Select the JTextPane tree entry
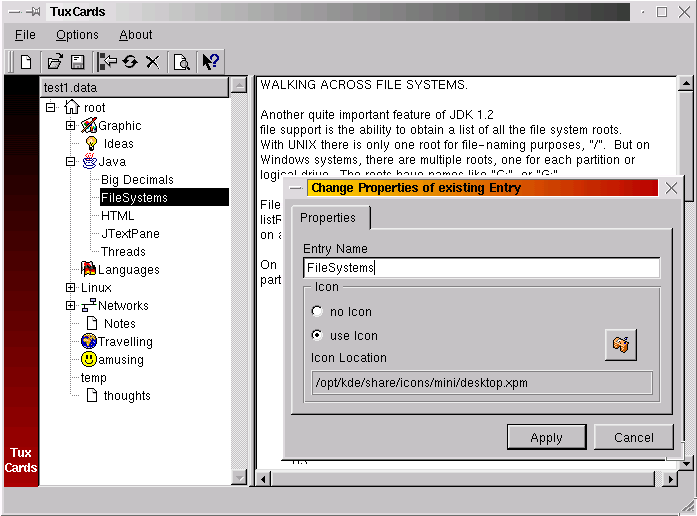 (x=130, y=233)
